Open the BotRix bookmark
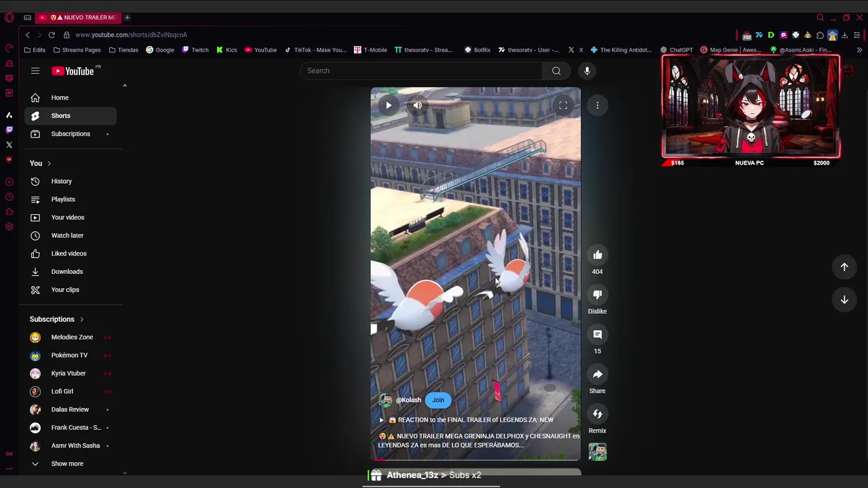 point(477,49)
